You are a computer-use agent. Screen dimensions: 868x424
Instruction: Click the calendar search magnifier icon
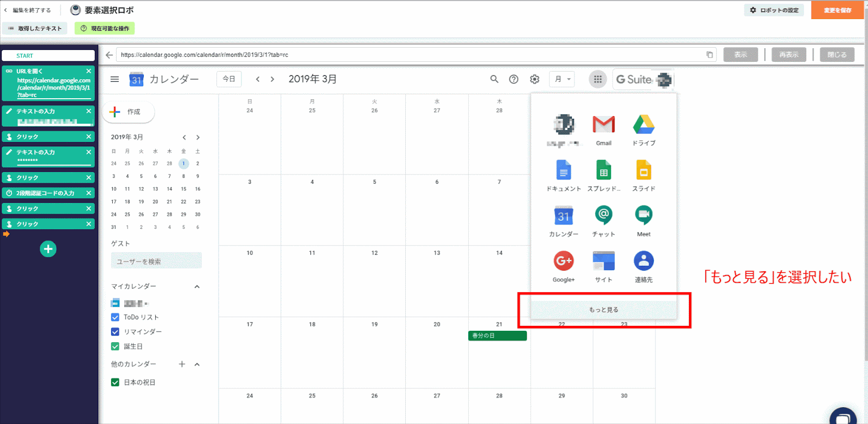point(494,79)
